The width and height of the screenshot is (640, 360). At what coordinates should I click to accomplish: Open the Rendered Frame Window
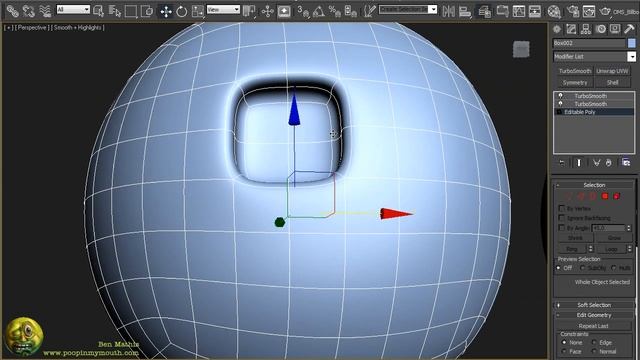pyautogui.click(x=589, y=11)
